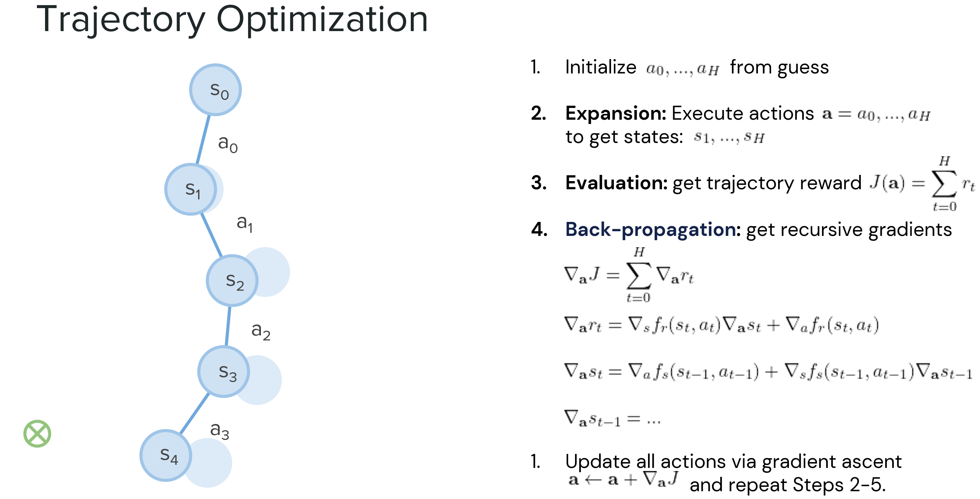Click the bold 'Evaluation:' heading
The height and width of the screenshot is (499, 980).
click(x=616, y=183)
